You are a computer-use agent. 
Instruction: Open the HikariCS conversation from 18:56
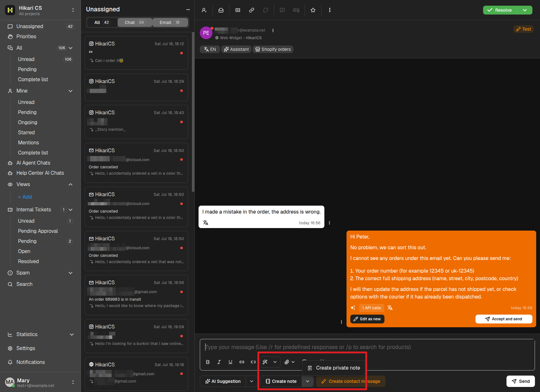(x=136, y=295)
